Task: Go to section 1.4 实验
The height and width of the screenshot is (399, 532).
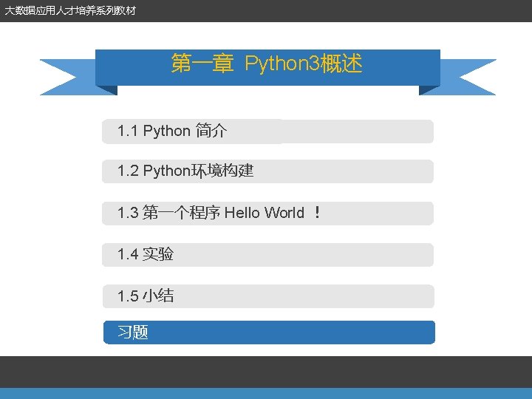Action: (x=267, y=255)
